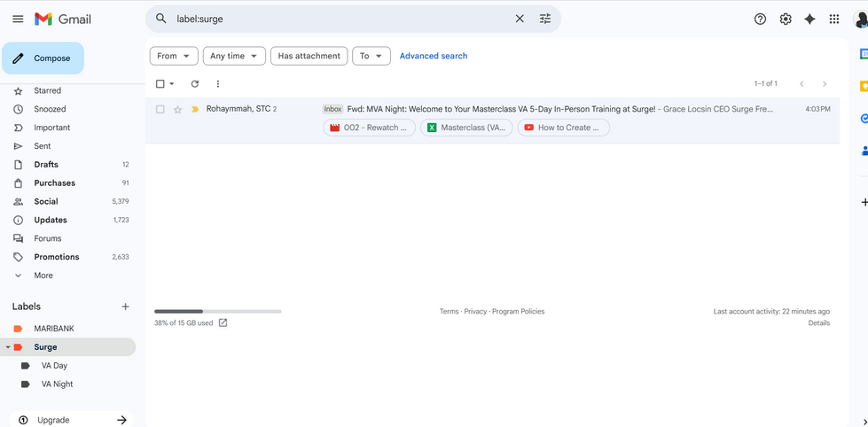Click inside the search field text

click(x=199, y=19)
